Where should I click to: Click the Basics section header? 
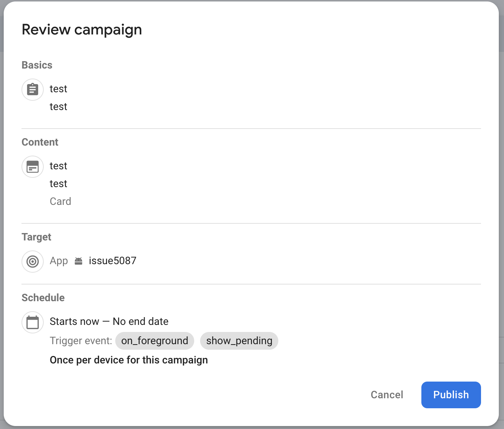point(37,65)
